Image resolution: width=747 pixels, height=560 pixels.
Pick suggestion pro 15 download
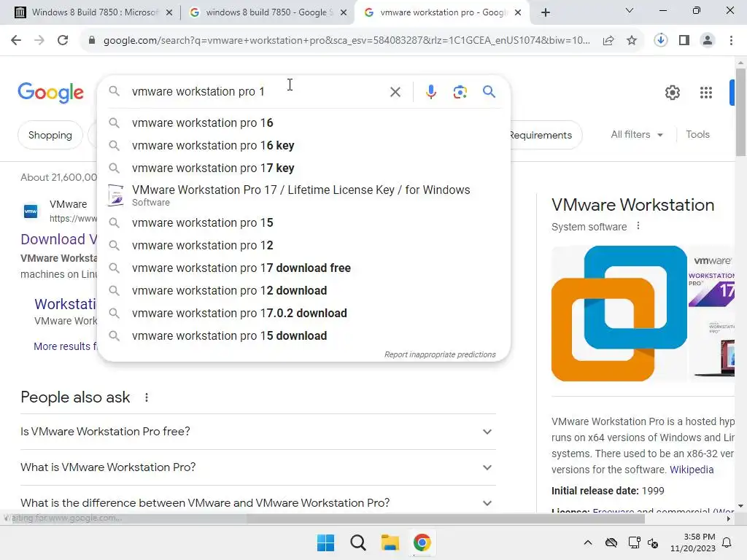tap(303, 335)
